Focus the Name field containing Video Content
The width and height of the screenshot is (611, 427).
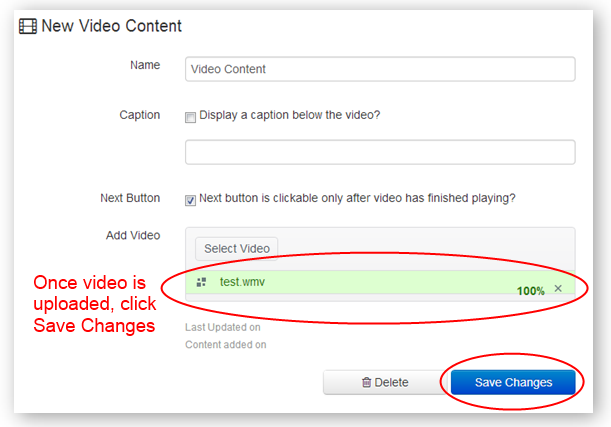coord(380,69)
